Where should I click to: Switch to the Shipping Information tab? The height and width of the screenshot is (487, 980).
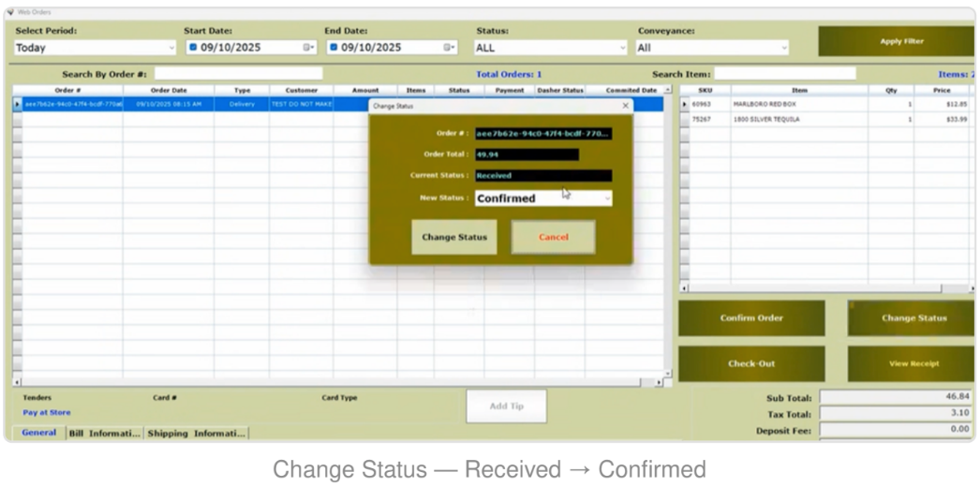196,434
